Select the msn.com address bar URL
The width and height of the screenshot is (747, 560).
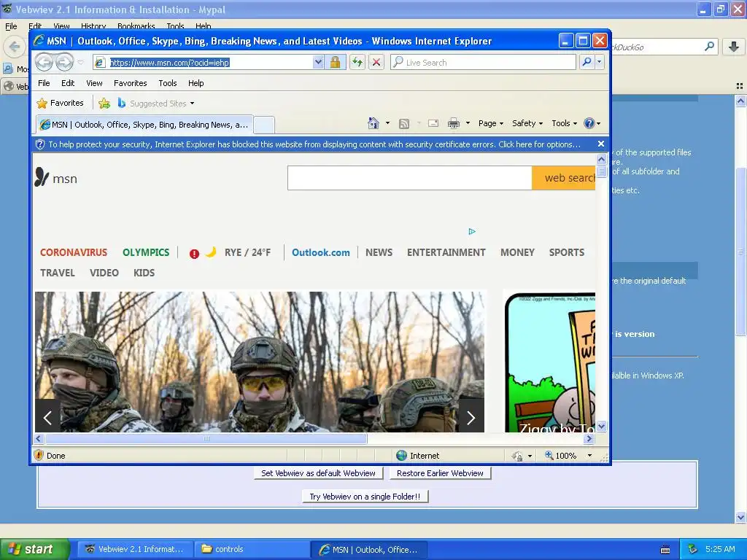[169, 63]
